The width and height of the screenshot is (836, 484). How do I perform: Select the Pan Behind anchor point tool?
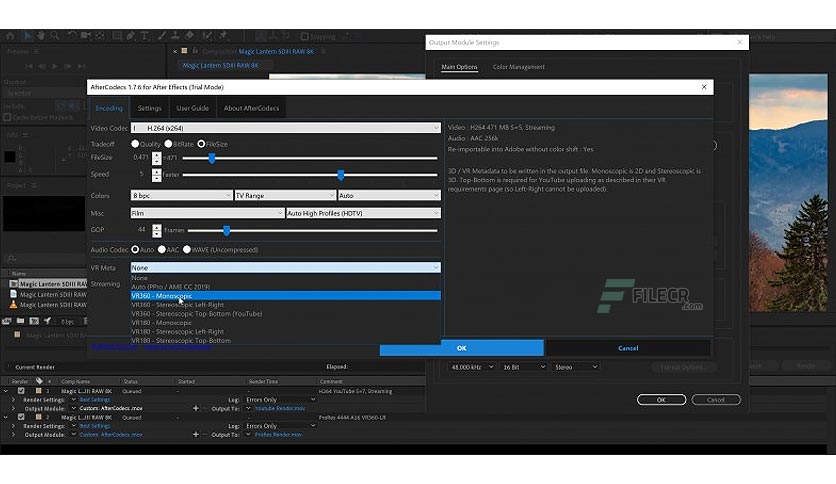point(100,36)
